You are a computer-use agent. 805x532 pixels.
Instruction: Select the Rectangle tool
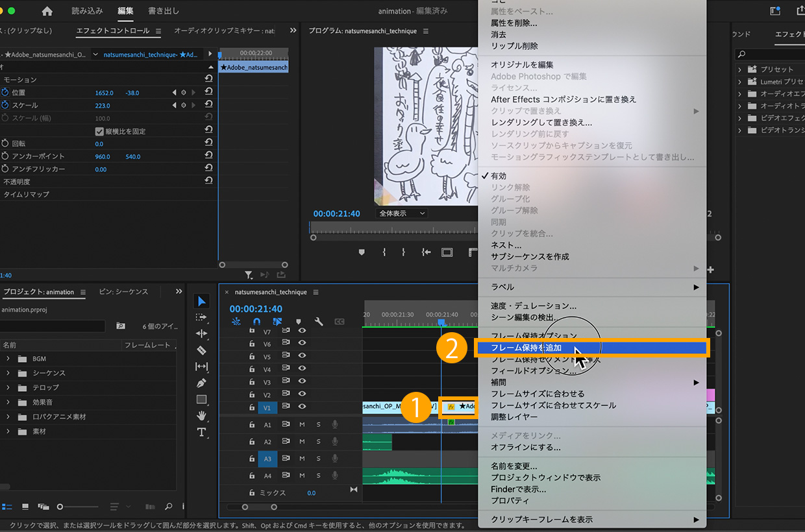click(x=201, y=399)
